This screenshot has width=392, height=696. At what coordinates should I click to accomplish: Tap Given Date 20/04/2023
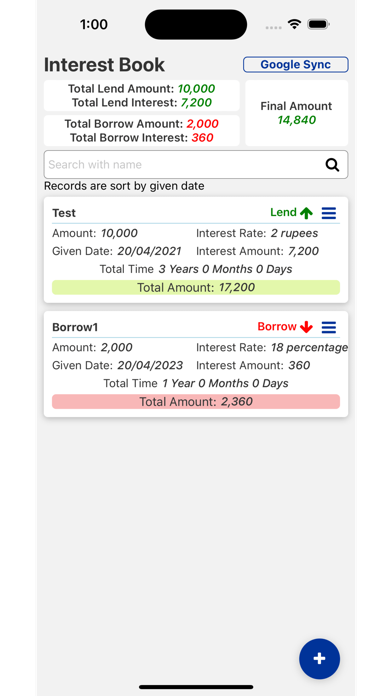coord(117,365)
